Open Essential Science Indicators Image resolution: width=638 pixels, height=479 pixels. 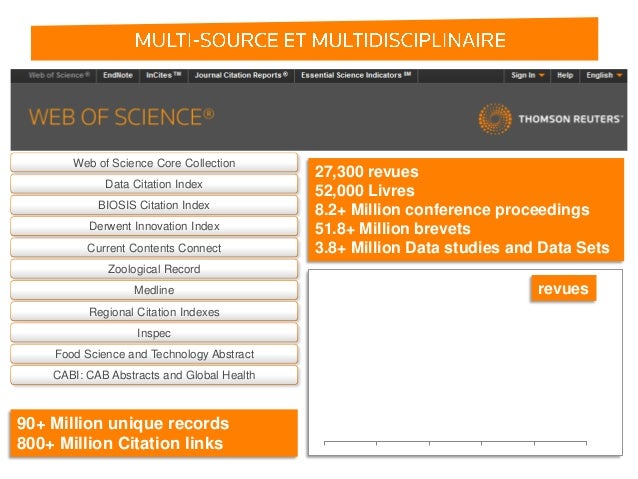(x=356, y=75)
